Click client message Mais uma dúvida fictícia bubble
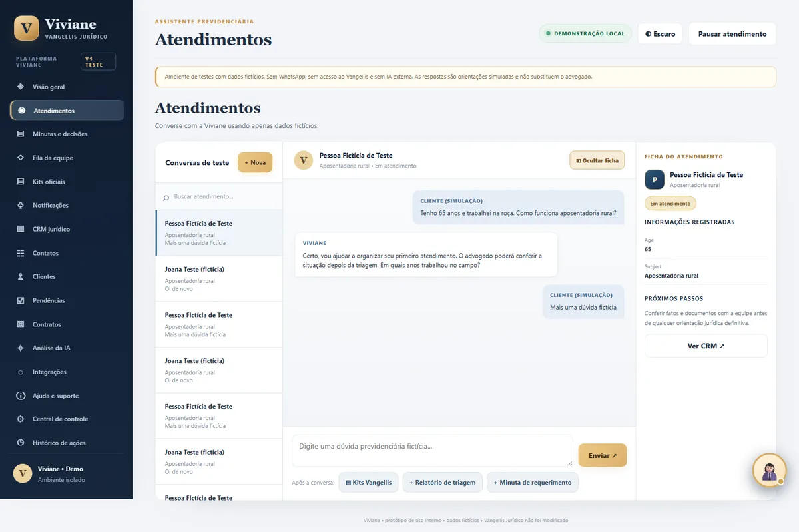The height and width of the screenshot is (532, 799). 583,302
